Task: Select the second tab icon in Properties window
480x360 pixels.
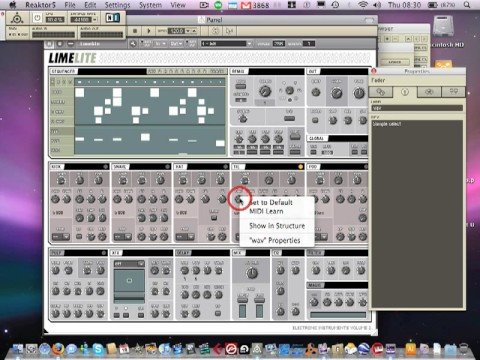Action: click(405, 91)
